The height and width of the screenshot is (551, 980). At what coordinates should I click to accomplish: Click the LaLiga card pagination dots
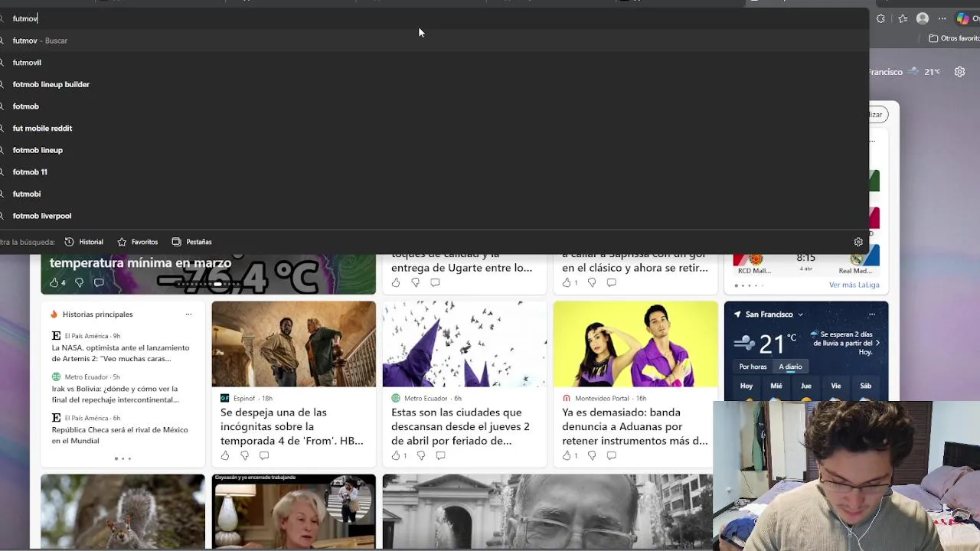tap(749, 285)
